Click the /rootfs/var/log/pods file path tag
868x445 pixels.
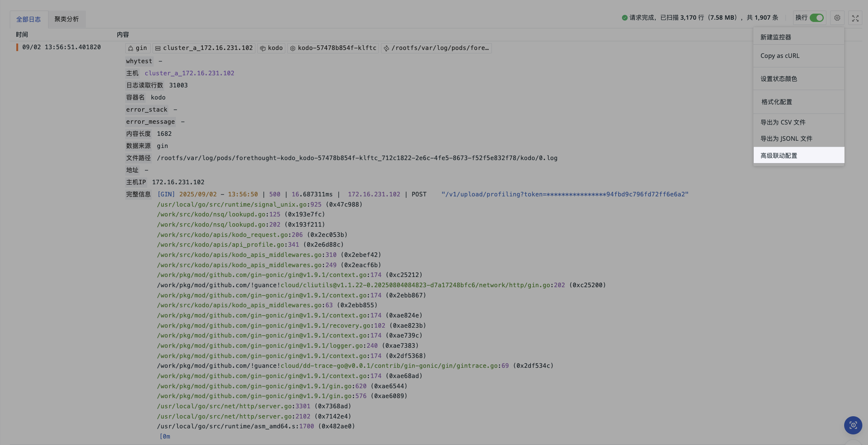[436, 48]
